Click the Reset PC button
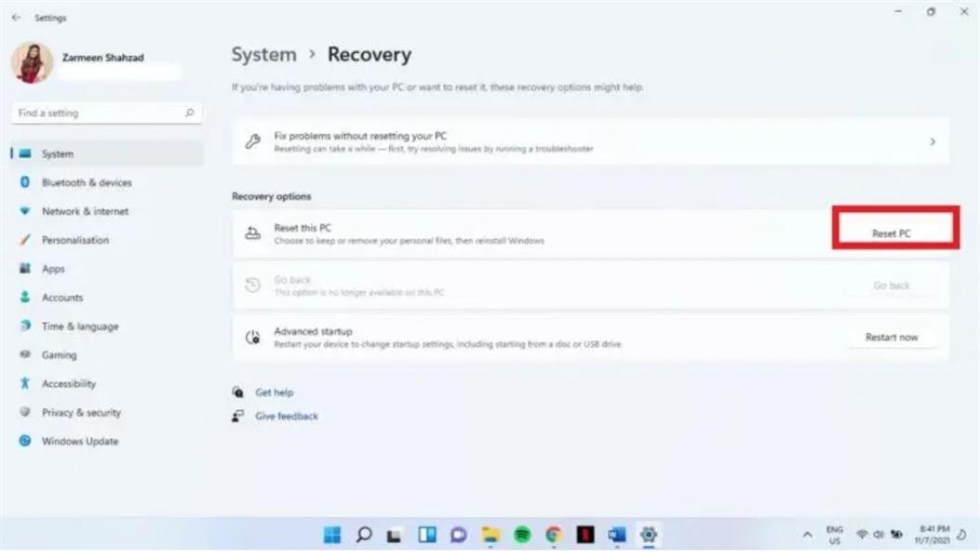Viewport: 980px width, 558px height. [892, 233]
